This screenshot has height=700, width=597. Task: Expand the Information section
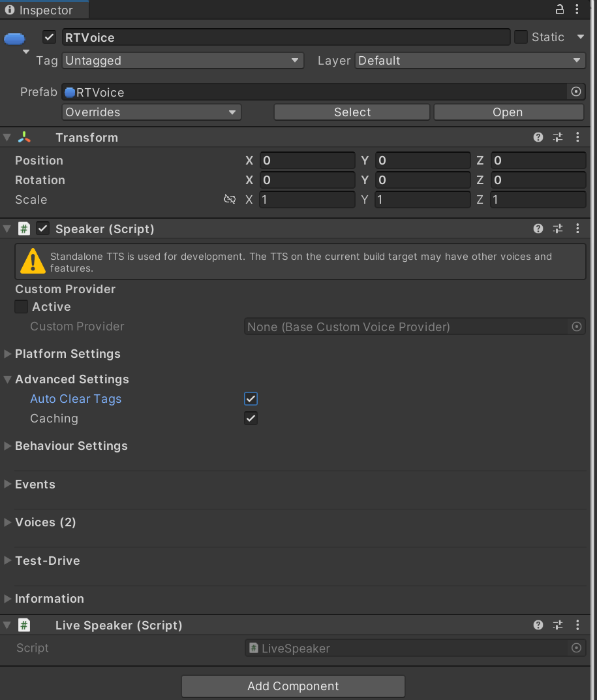coord(7,598)
